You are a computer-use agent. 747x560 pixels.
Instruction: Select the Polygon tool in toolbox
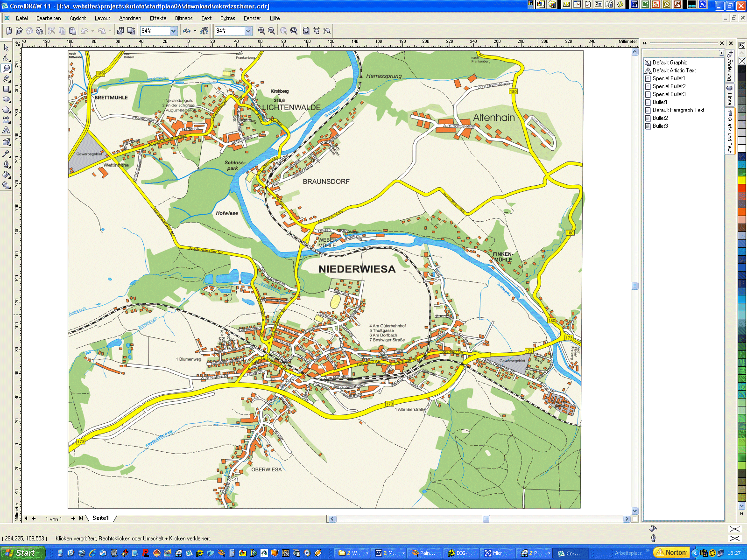6,110
